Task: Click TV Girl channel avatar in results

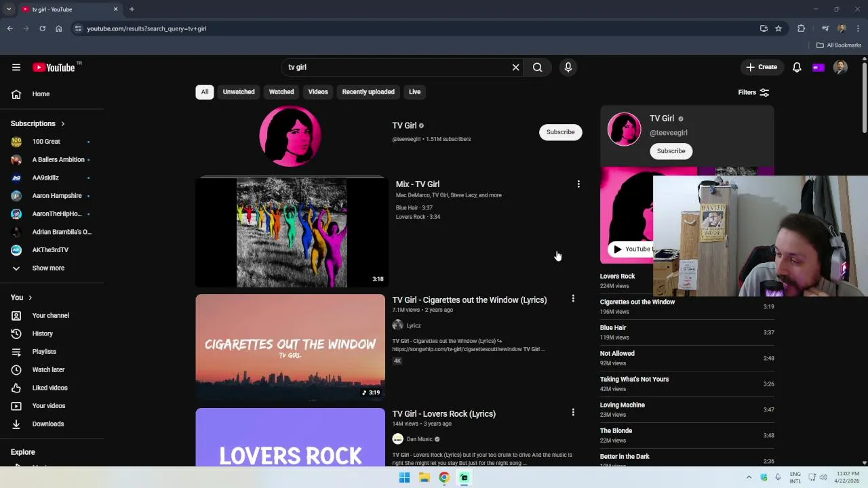Action: pyautogui.click(x=290, y=136)
